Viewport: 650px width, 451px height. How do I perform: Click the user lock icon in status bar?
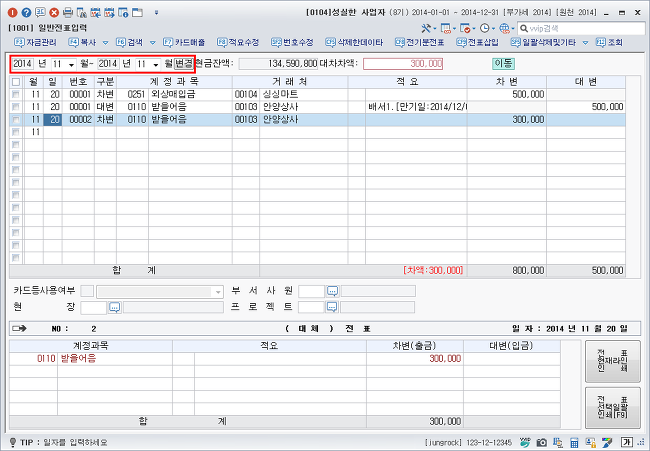[590, 442]
